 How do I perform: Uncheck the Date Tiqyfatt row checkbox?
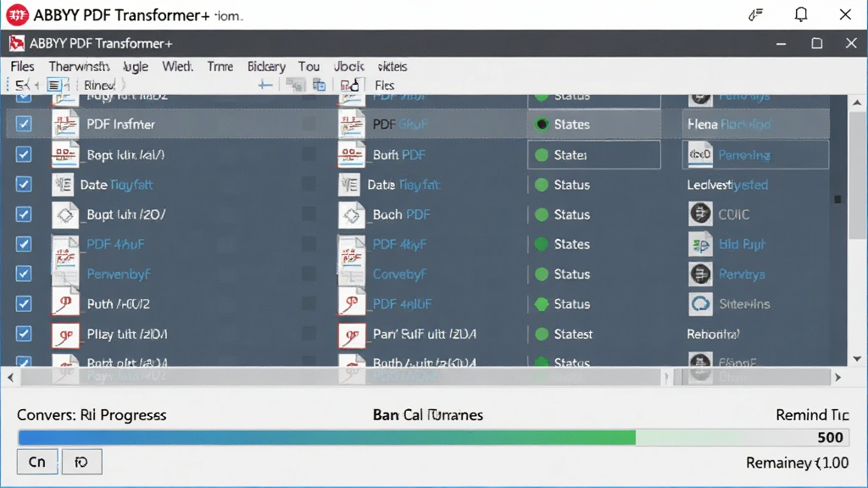pos(23,184)
